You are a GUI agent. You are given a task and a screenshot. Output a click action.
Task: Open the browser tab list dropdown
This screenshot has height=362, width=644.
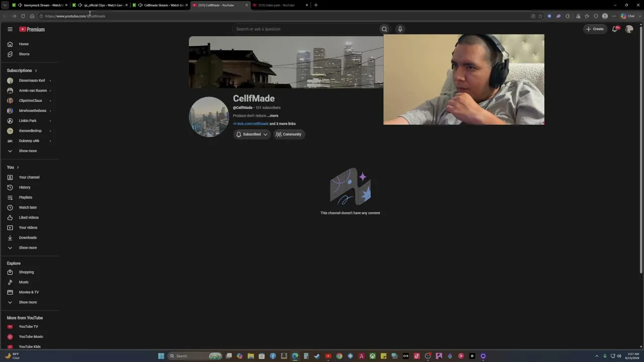(5, 5)
